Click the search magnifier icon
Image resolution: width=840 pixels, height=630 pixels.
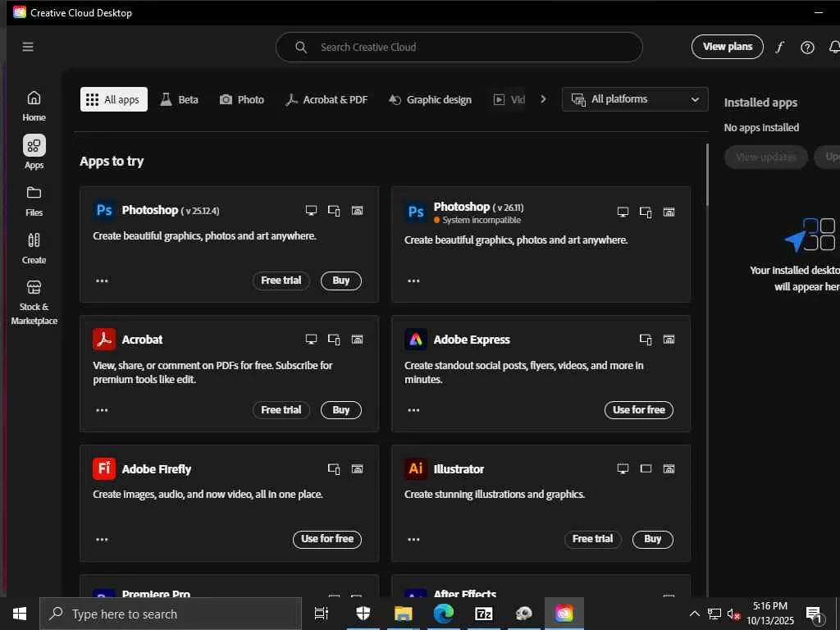point(301,47)
